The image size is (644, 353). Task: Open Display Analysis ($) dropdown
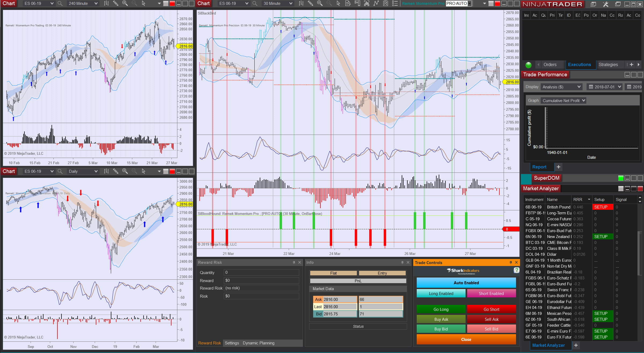pyautogui.click(x=561, y=87)
